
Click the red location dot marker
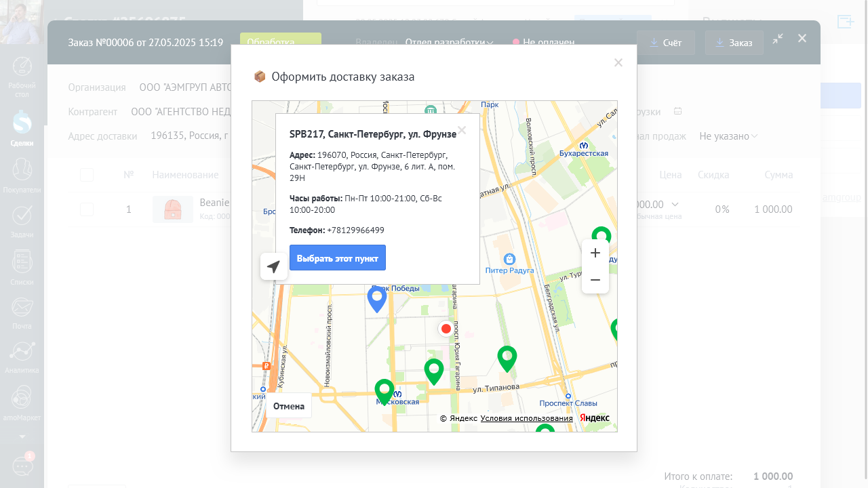(446, 329)
